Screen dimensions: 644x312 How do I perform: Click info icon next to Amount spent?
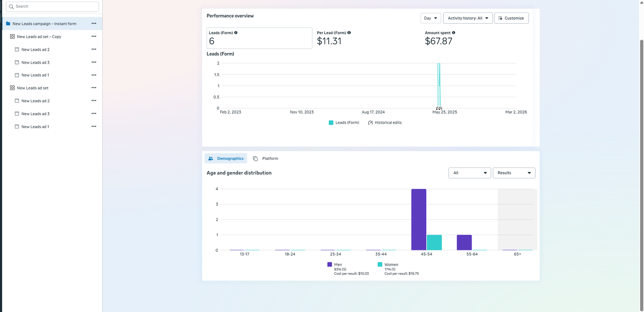tap(454, 33)
